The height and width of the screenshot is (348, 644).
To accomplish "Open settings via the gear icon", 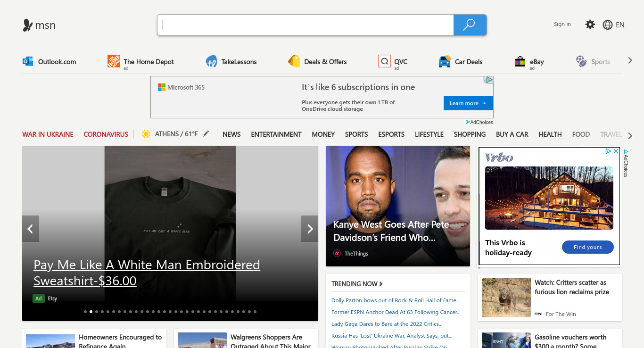I will pos(590,25).
